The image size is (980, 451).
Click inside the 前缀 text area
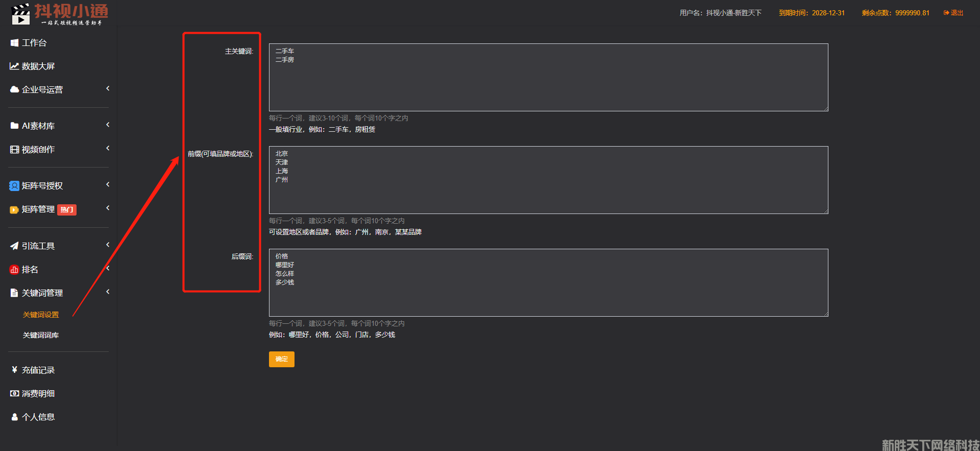point(548,180)
